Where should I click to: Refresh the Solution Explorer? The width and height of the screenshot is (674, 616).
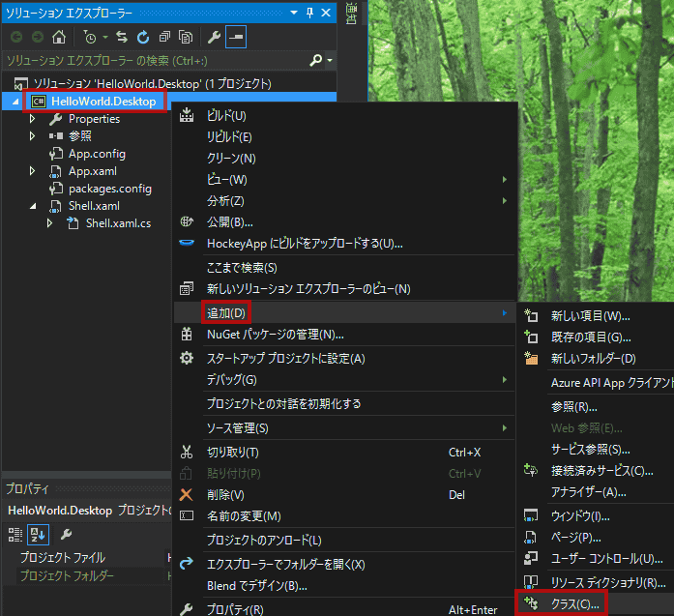pyautogui.click(x=143, y=38)
